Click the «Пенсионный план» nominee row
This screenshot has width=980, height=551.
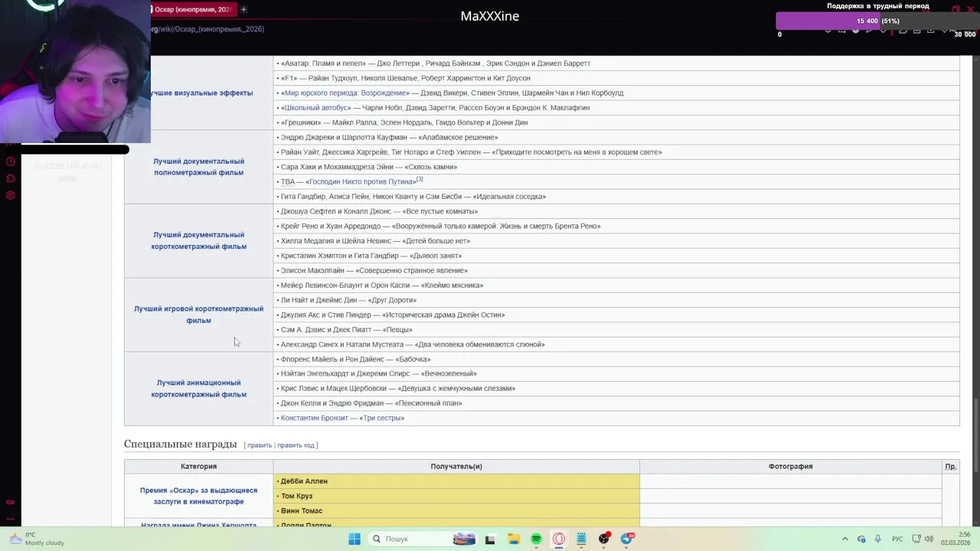(x=616, y=403)
